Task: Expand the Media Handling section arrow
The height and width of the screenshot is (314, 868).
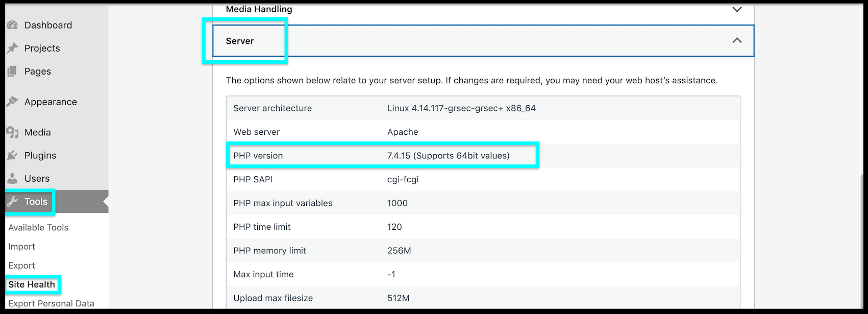Action: coord(737,9)
